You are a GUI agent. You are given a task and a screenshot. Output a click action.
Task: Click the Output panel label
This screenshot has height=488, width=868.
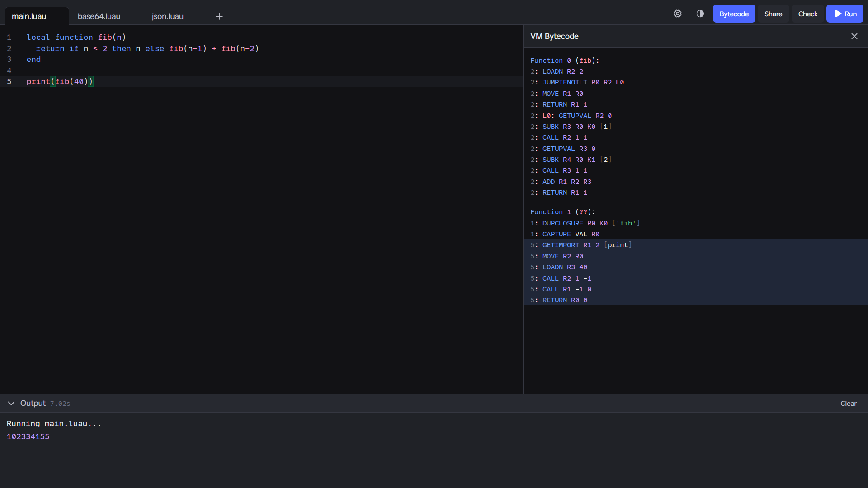click(x=33, y=403)
